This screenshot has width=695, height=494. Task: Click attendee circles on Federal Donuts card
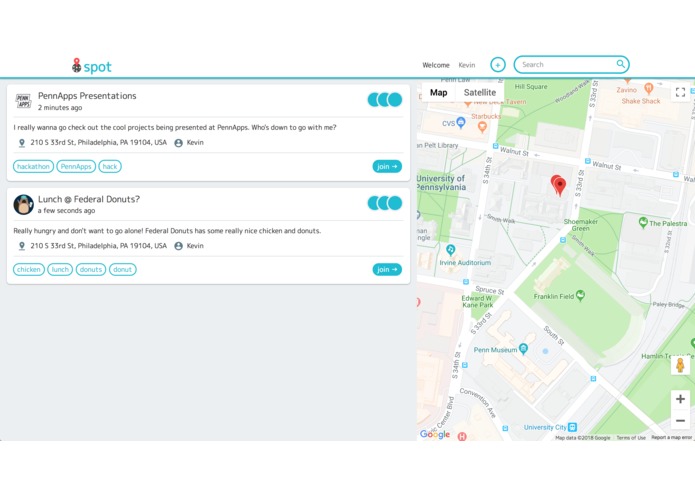[385, 203]
